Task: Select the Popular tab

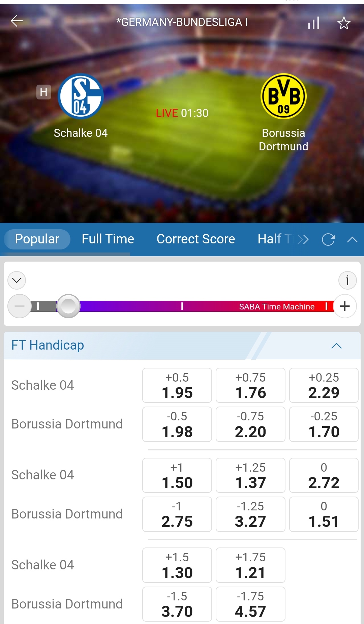Action: pyautogui.click(x=37, y=239)
